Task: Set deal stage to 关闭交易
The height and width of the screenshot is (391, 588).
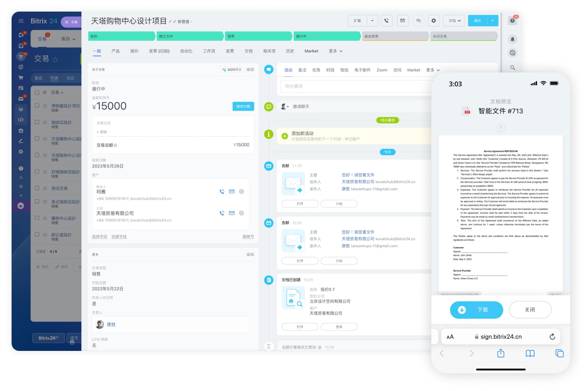Action: pos(464,36)
